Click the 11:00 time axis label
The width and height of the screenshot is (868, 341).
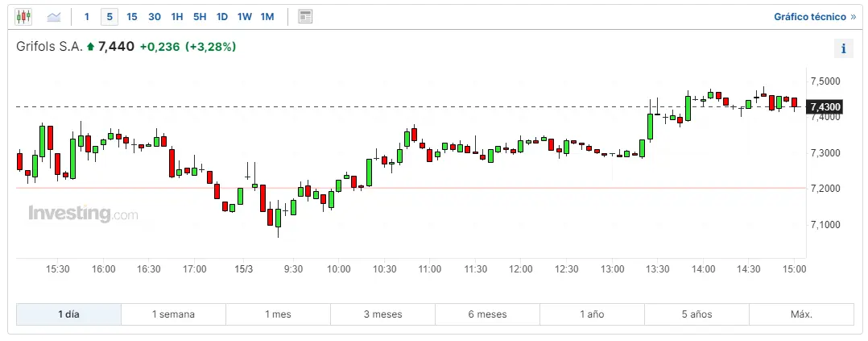430,269
